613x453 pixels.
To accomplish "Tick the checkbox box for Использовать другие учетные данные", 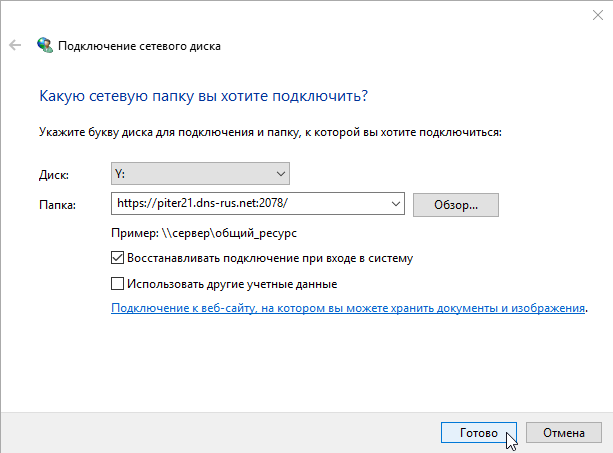I will [x=118, y=284].
